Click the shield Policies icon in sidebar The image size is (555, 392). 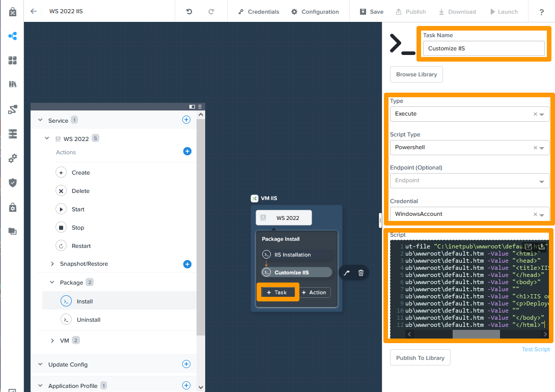coord(13,182)
